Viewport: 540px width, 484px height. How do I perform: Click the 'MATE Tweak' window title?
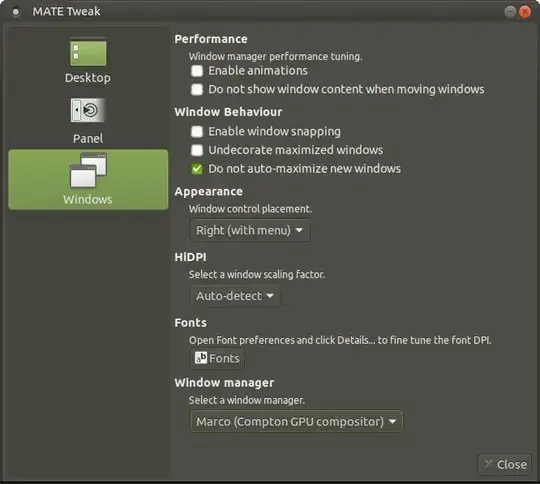[x=66, y=12]
